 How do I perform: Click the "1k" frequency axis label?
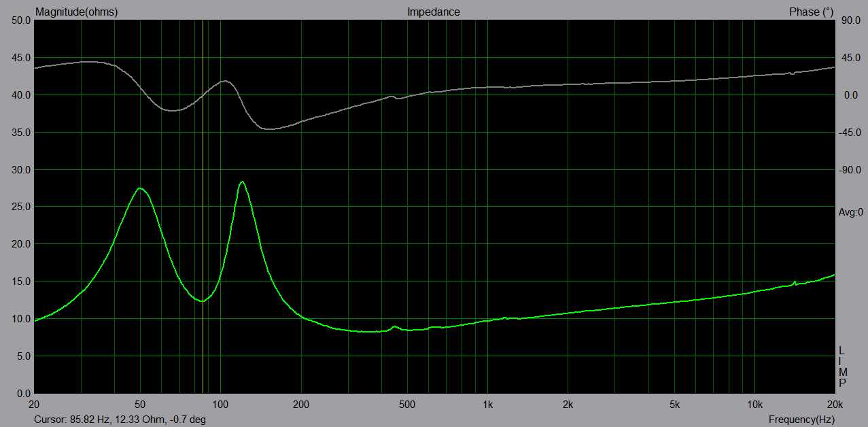coord(487,404)
